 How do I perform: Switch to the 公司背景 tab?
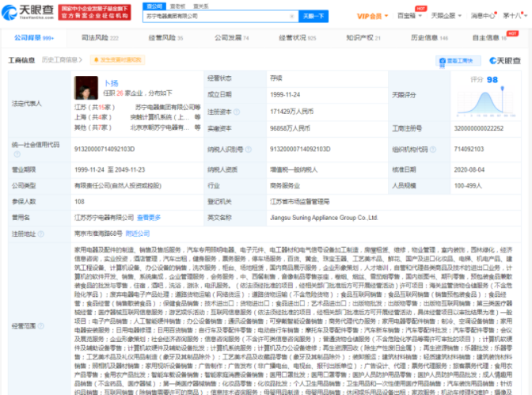pyautogui.click(x=34, y=38)
